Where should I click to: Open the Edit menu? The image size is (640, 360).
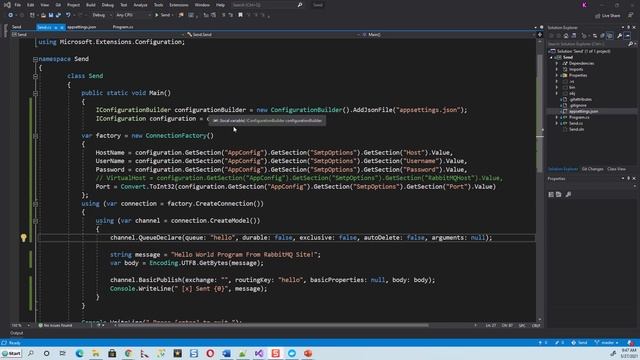point(31,5)
